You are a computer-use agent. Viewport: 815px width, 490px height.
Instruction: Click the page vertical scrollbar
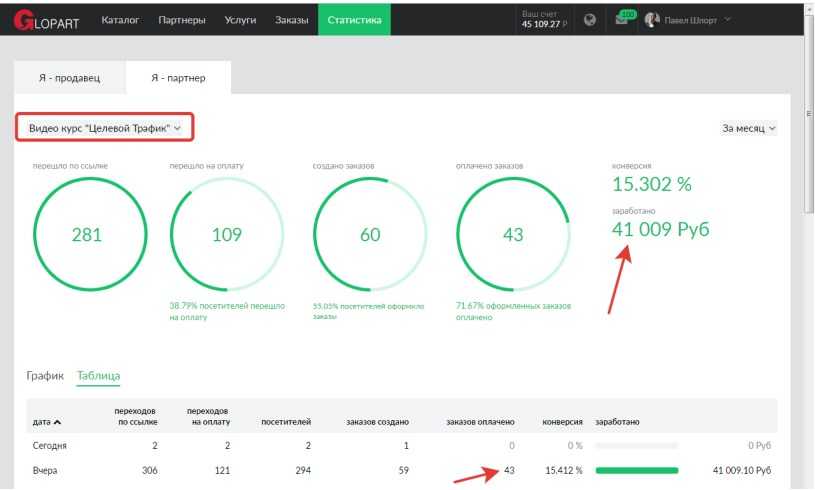tap(808, 120)
